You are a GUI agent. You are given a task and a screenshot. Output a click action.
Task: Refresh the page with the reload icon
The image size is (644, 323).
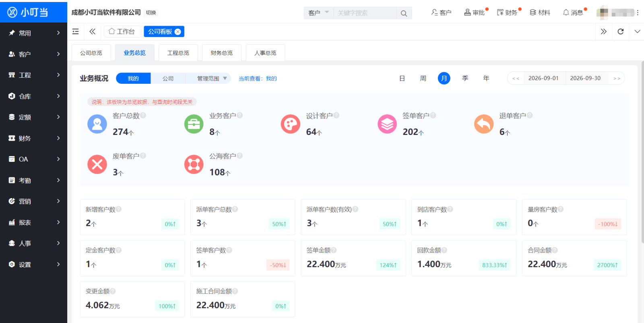tap(621, 31)
